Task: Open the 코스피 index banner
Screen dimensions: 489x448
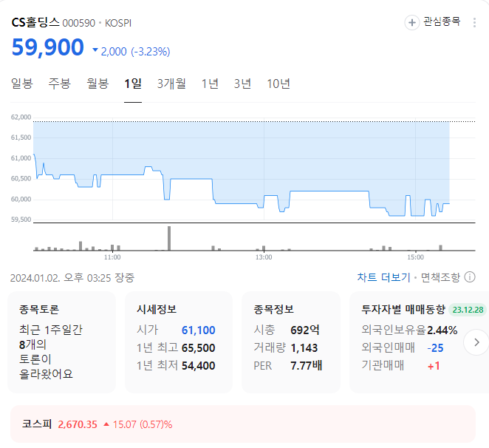Action: [243, 424]
